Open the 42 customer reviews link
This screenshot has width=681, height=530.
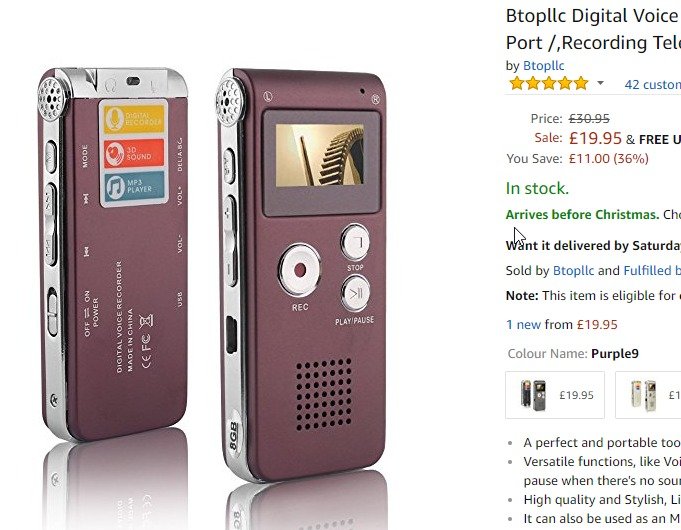652,84
